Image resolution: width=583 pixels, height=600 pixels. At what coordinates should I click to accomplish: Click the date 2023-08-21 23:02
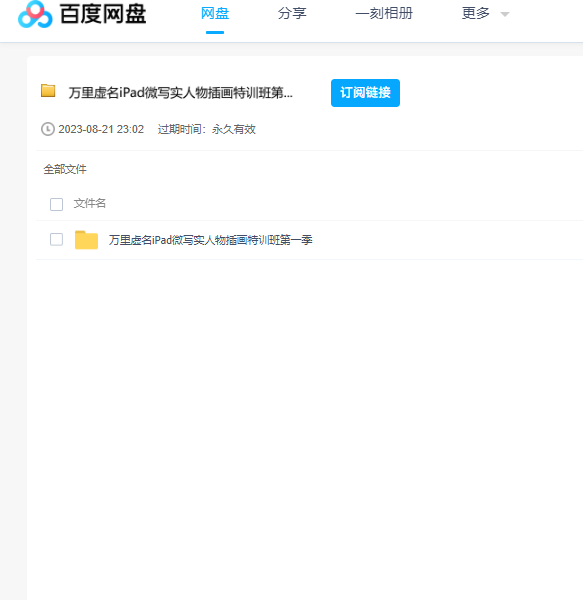(101, 129)
